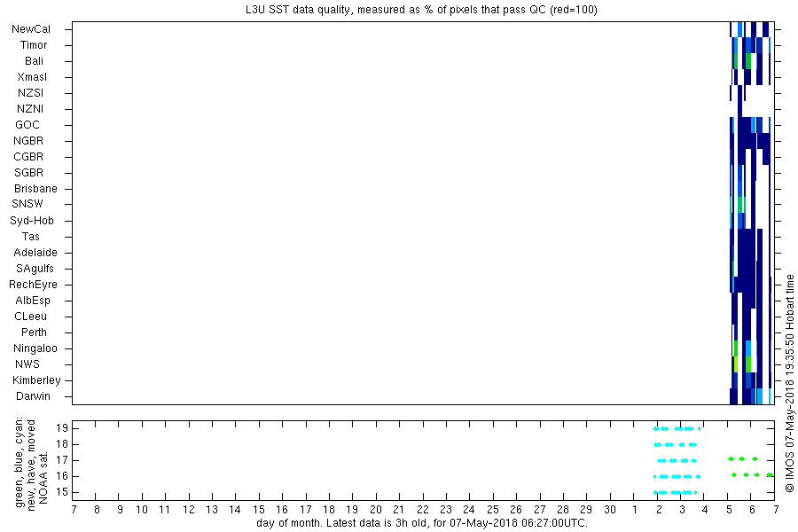This screenshot has height=532, width=798.
Task: Select the AlbEsp row label
Action: click(x=33, y=301)
